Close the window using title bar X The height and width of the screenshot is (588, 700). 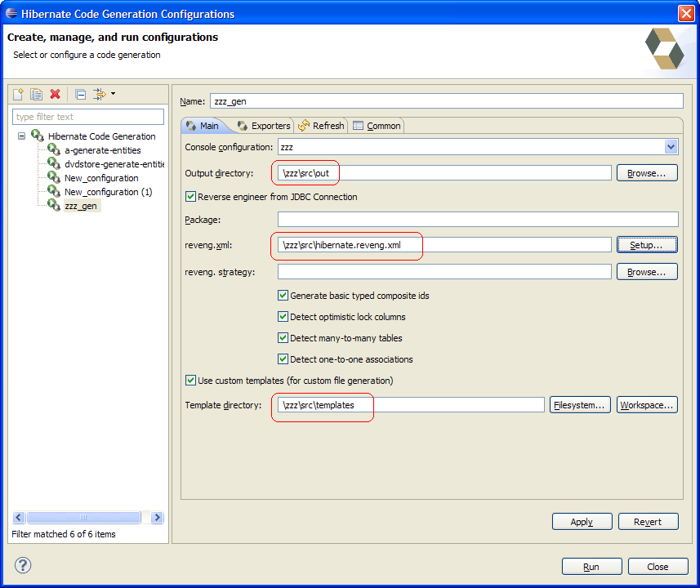point(686,13)
